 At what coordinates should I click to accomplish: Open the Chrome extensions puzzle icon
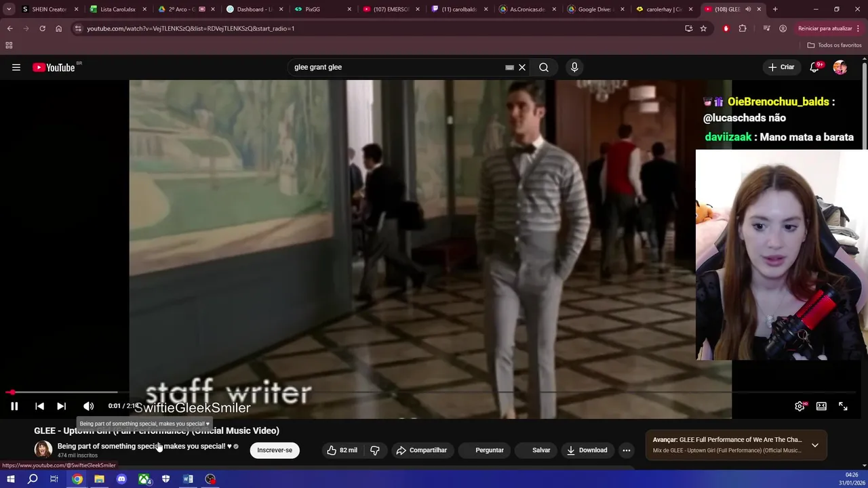743,28
